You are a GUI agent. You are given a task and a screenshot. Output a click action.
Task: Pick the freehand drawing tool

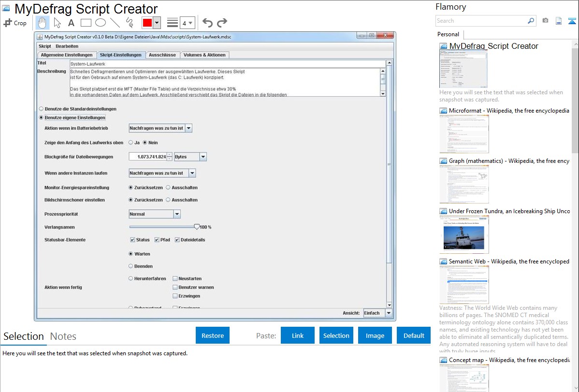tap(130, 23)
